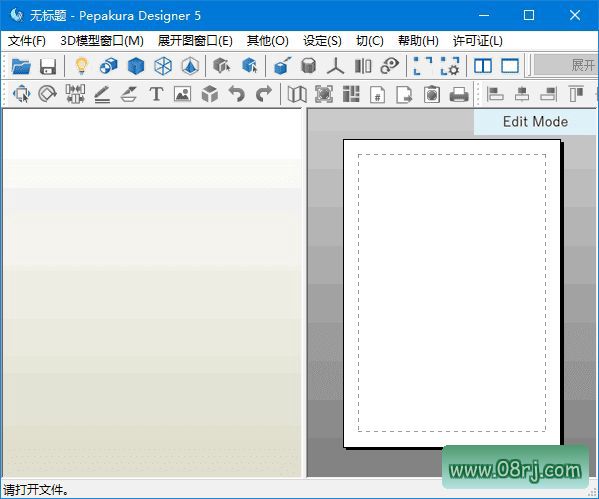Image resolution: width=599 pixels, height=499 pixels.
Task: Click the page number document icon
Action: pyautogui.click(x=377, y=94)
